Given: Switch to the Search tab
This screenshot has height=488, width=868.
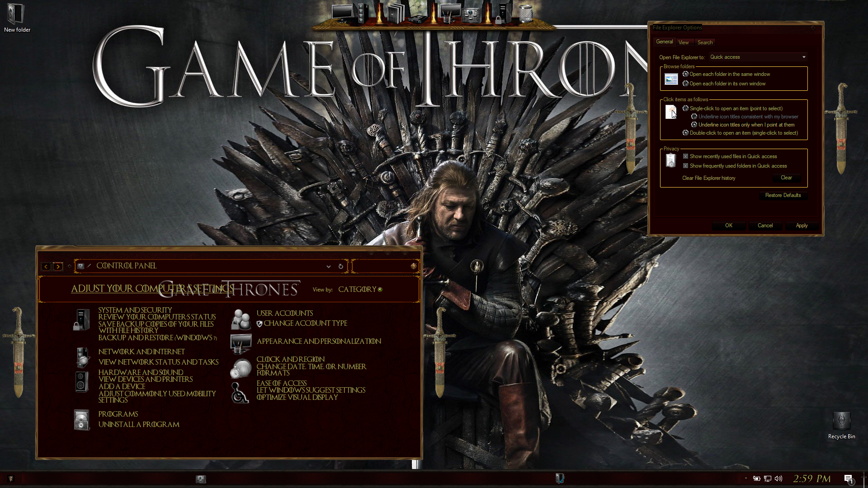Looking at the screenshot, I should coord(705,42).
